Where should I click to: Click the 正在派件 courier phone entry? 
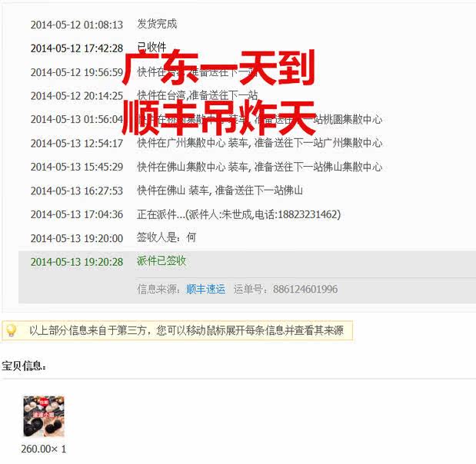point(238,214)
